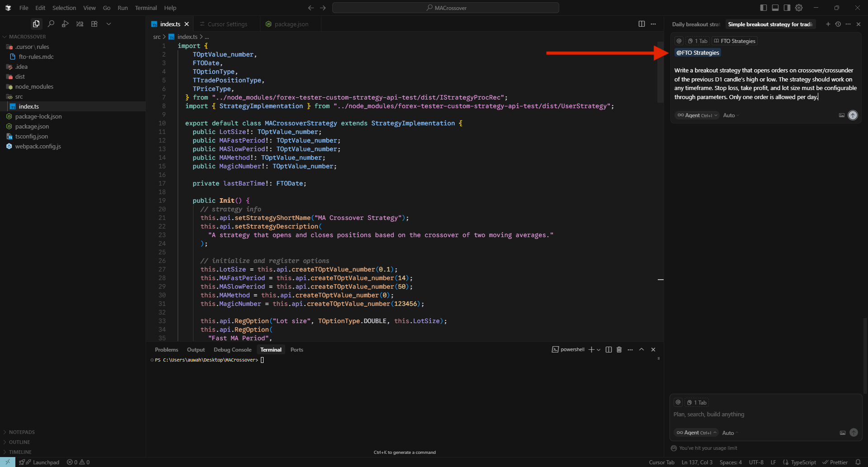Viewport: 868px width, 467px height.
Task: Open the Search view icon in sidebar
Action: [x=51, y=24]
